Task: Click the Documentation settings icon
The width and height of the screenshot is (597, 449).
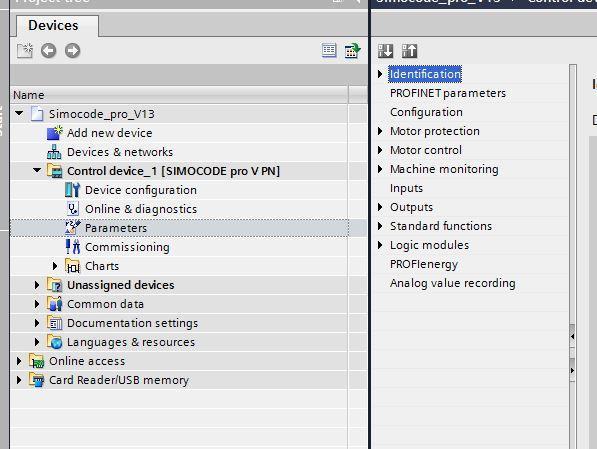Action: (x=54, y=323)
